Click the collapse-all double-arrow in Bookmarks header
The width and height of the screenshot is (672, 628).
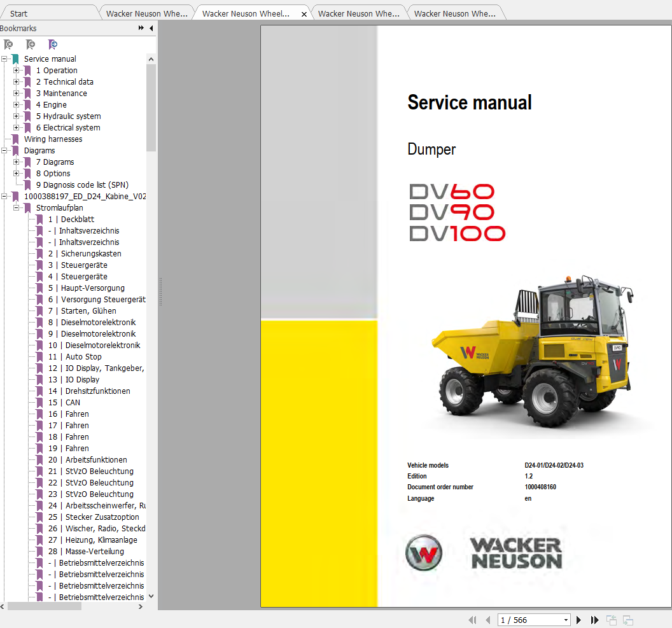click(140, 28)
